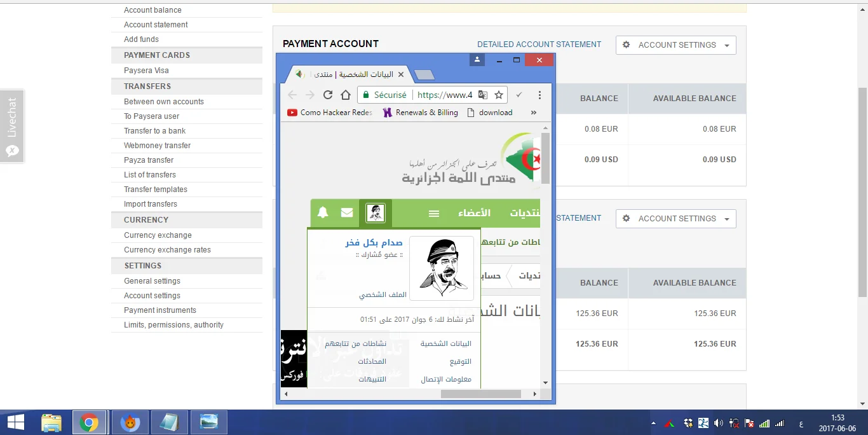This screenshot has width=868, height=435.
Task: Click the notifications bell icon in forum header
Action: coord(323,213)
